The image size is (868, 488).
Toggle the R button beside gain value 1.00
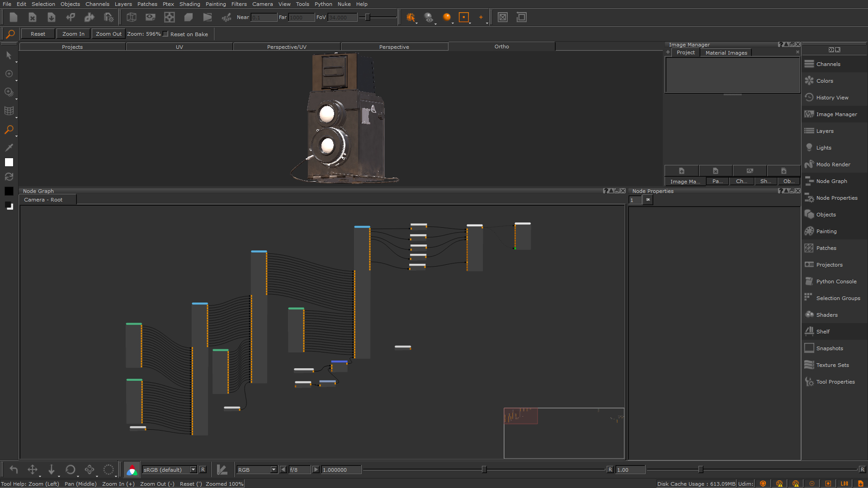(x=610, y=470)
